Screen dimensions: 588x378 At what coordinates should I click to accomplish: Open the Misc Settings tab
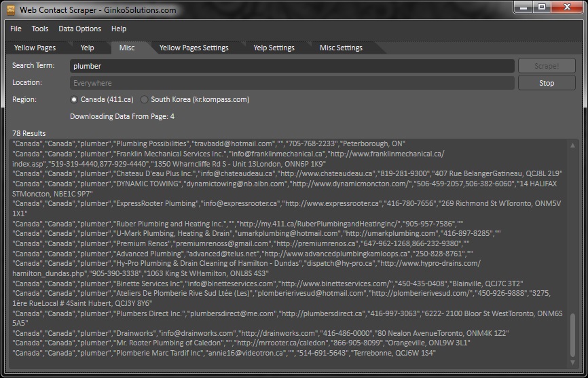(x=341, y=48)
